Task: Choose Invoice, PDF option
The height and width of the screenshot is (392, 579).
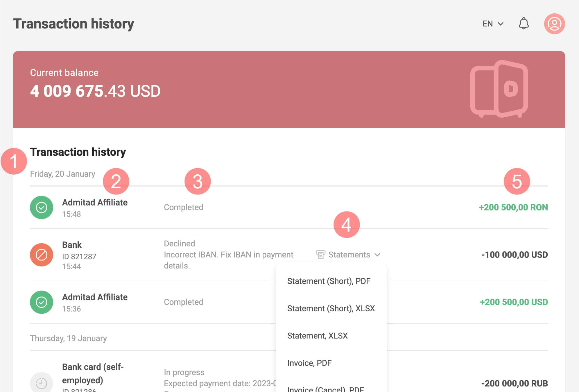Action: pos(309,363)
